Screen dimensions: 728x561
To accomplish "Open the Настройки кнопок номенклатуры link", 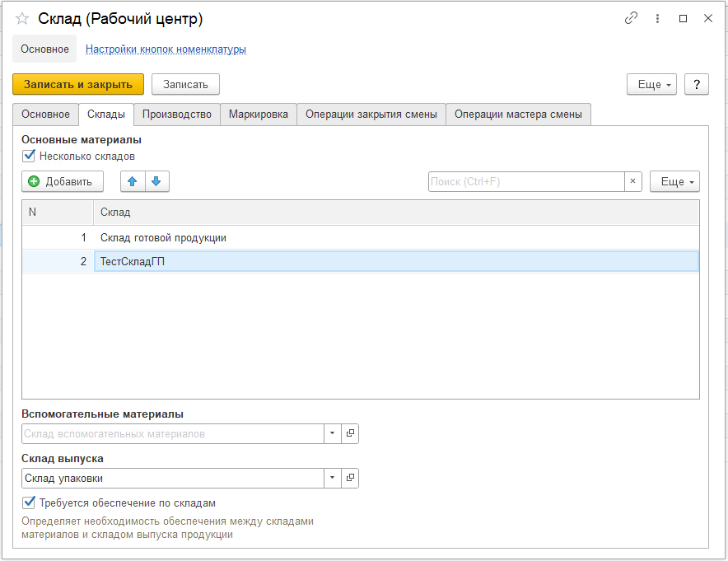I will pyautogui.click(x=166, y=49).
